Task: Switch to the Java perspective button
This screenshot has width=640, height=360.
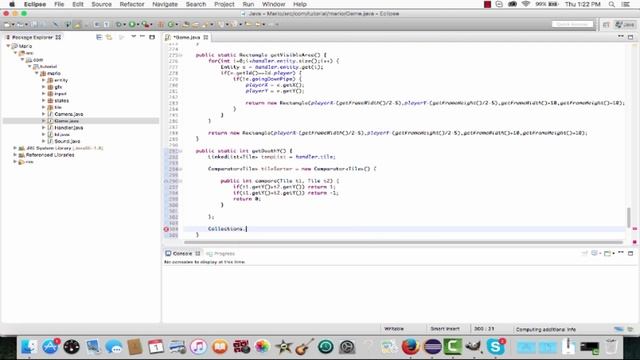Action: pos(625,24)
